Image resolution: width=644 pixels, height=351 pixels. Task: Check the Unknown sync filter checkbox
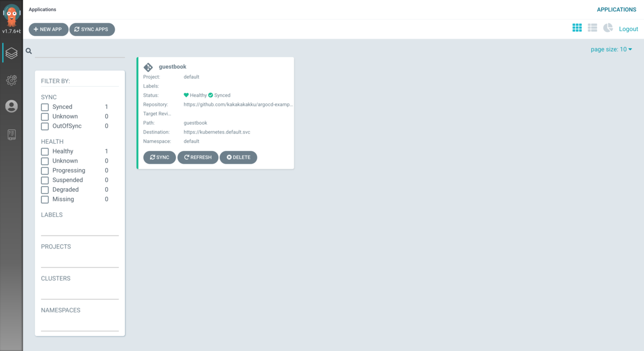[45, 117]
